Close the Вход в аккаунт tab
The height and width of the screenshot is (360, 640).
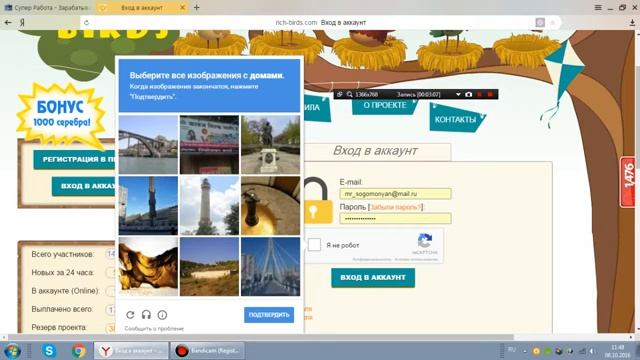point(182,7)
